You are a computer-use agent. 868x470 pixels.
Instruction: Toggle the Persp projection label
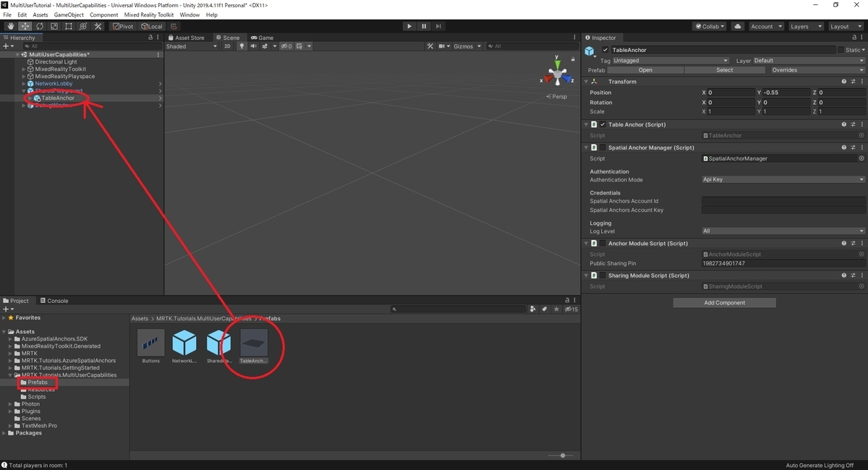(x=557, y=96)
